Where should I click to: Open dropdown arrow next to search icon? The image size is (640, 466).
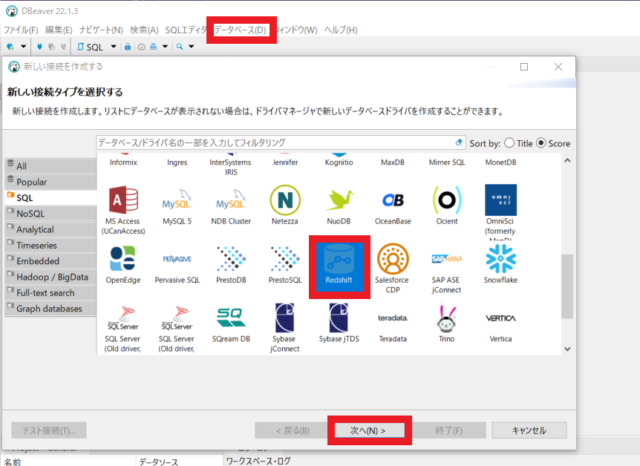tap(191, 47)
